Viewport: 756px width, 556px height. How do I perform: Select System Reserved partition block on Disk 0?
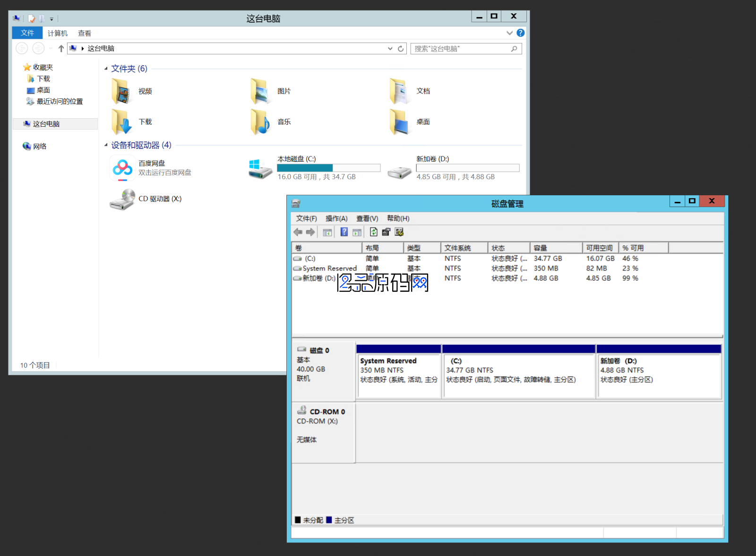pyautogui.click(x=399, y=372)
